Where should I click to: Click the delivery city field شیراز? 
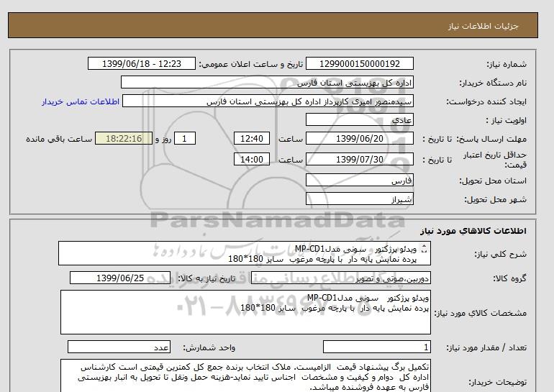359,199
